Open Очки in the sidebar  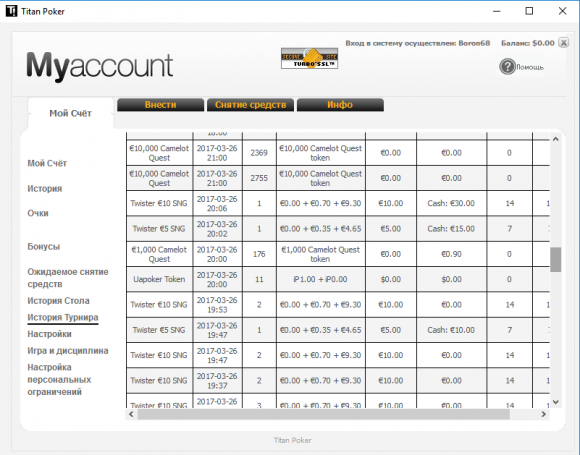[38, 213]
